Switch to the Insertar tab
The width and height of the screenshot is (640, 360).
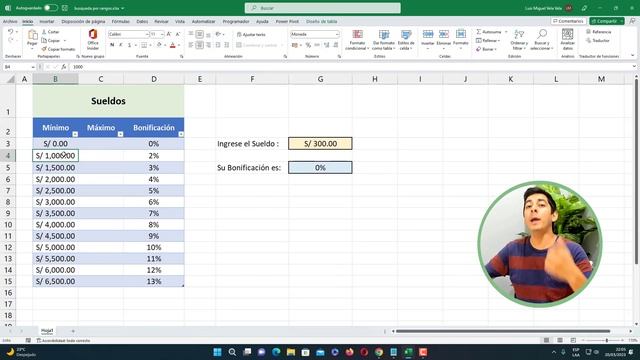pos(47,21)
